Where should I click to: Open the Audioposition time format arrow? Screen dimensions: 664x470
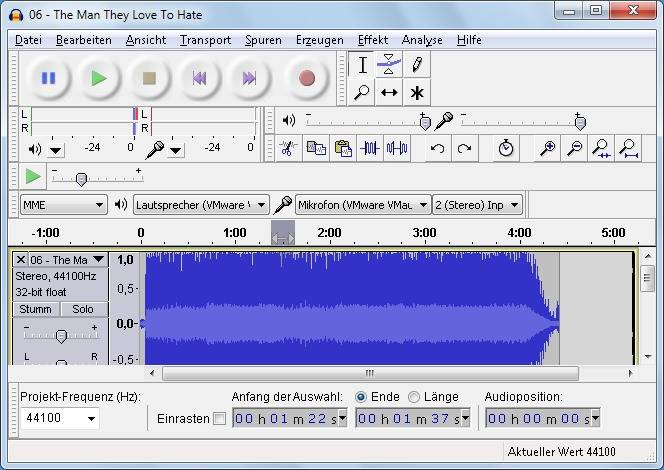[595, 418]
